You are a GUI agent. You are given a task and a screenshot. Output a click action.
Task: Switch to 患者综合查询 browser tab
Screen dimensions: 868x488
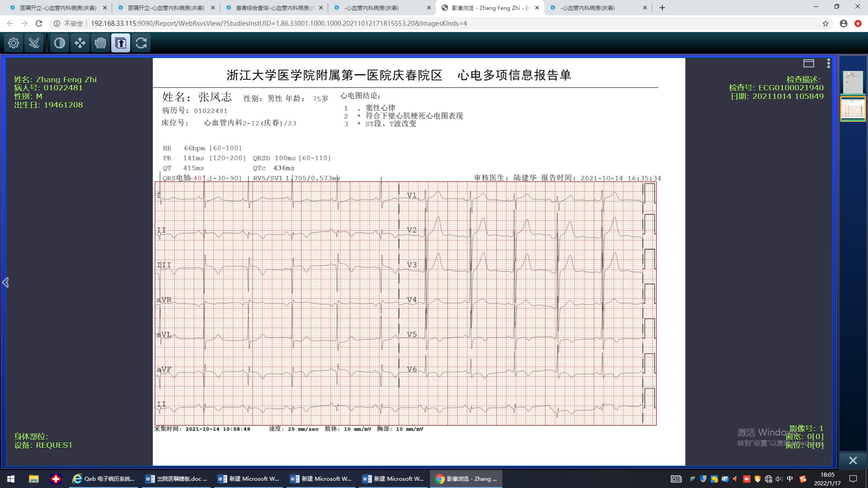[x=274, y=8]
